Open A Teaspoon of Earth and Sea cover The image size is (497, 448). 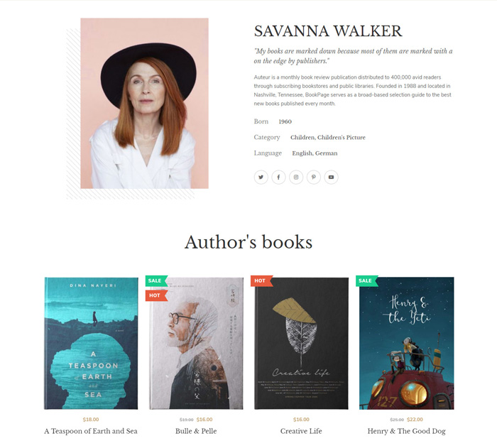point(91,344)
